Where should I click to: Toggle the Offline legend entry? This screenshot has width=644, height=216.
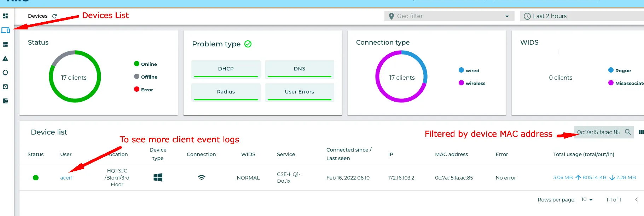(x=146, y=77)
